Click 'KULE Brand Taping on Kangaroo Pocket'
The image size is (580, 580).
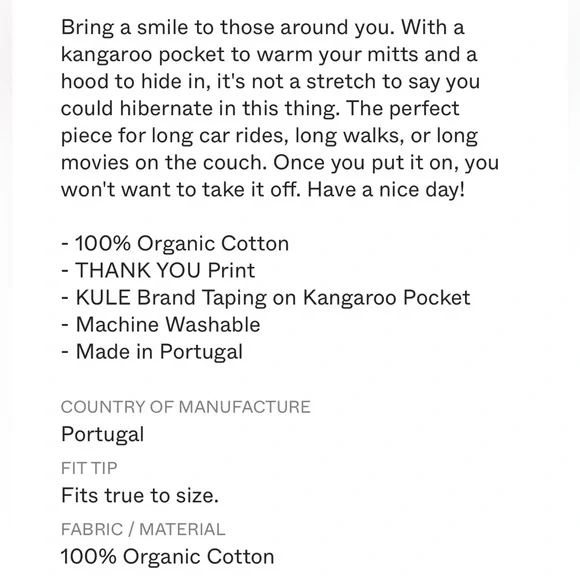[266, 298]
